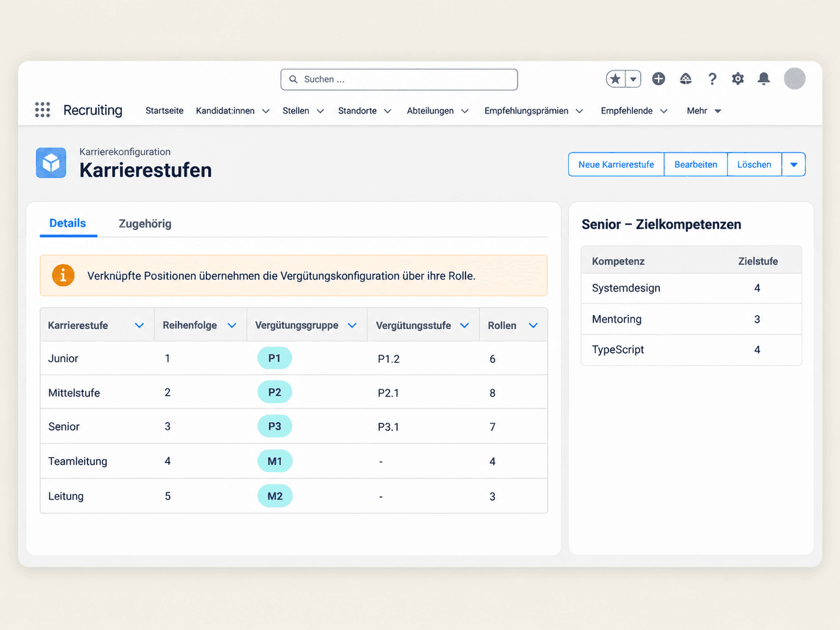Screen dimensions: 840x630
Task: Click the user avatar icon
Action: [794, 79]
